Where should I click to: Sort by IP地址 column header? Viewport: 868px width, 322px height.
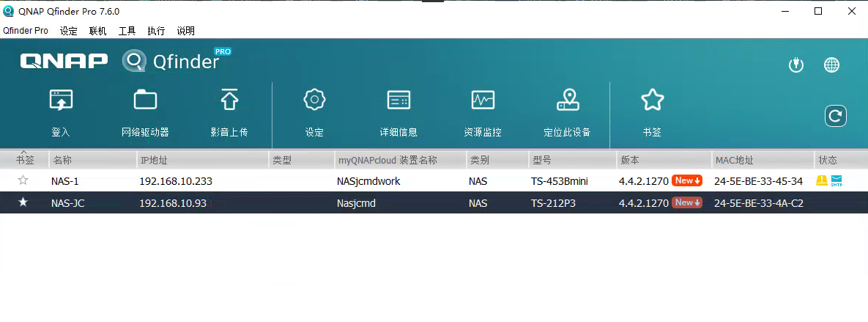pyautogui.click(x=203, y=160)
